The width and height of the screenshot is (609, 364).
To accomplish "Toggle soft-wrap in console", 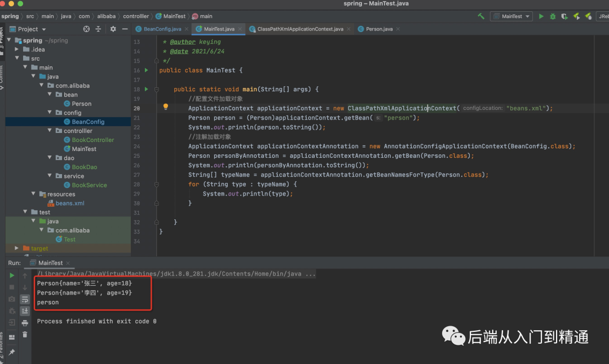I will [25, 299].
